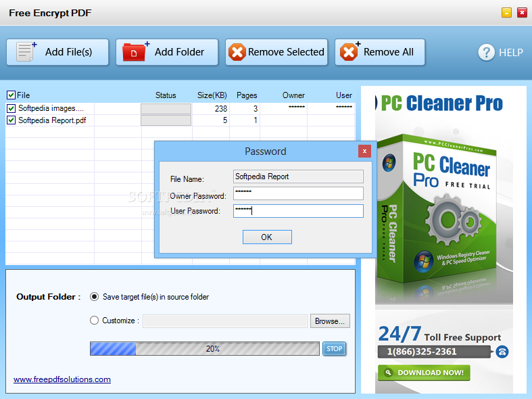Click the Add Folder button label
This screenshot has height=399, width=532.
tap(180, 52)
